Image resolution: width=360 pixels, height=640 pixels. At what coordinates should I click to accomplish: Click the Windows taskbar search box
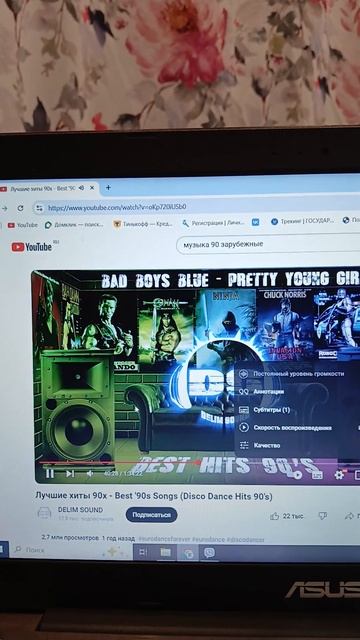click(x=70, y=550)
